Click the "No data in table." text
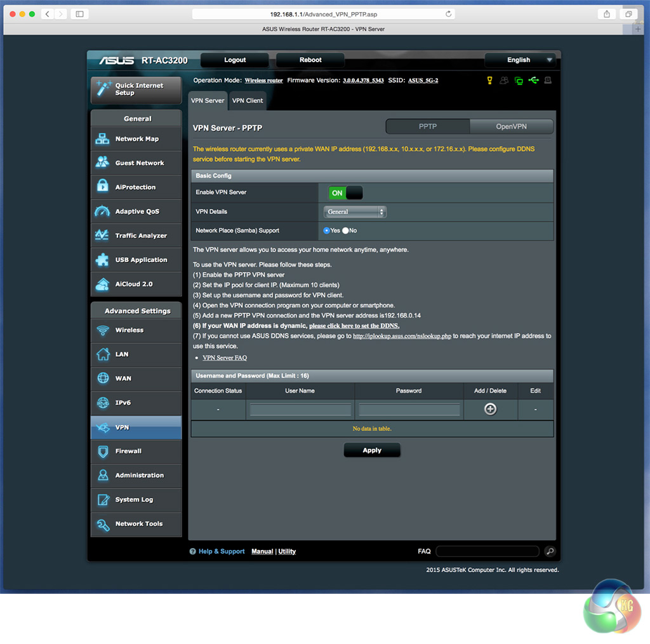 (372, 429)
